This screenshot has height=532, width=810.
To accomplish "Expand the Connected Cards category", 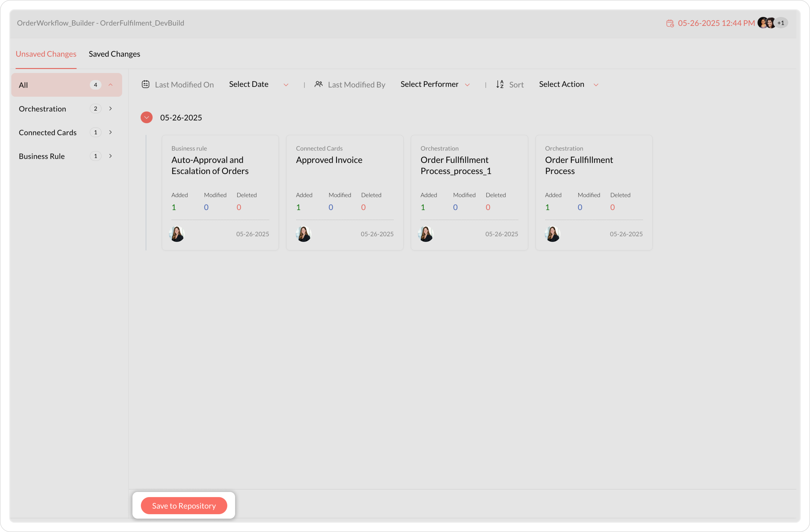I will [x=111, y=132].
